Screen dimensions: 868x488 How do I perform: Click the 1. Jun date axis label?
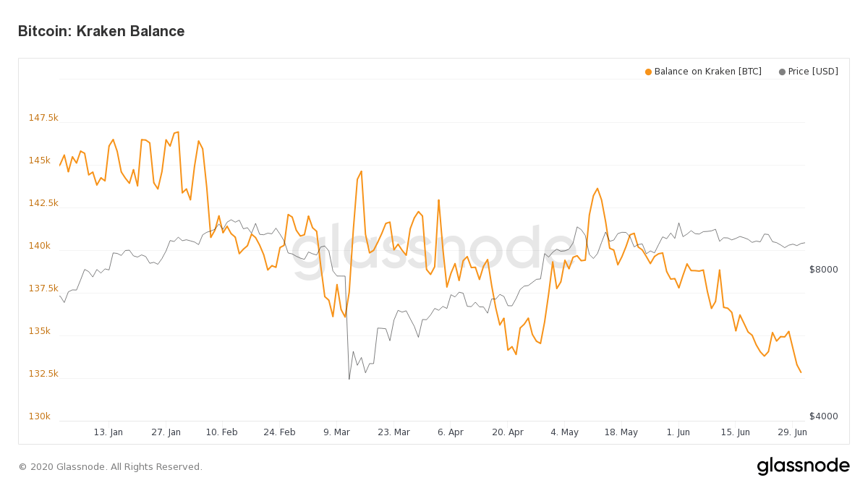678,432
